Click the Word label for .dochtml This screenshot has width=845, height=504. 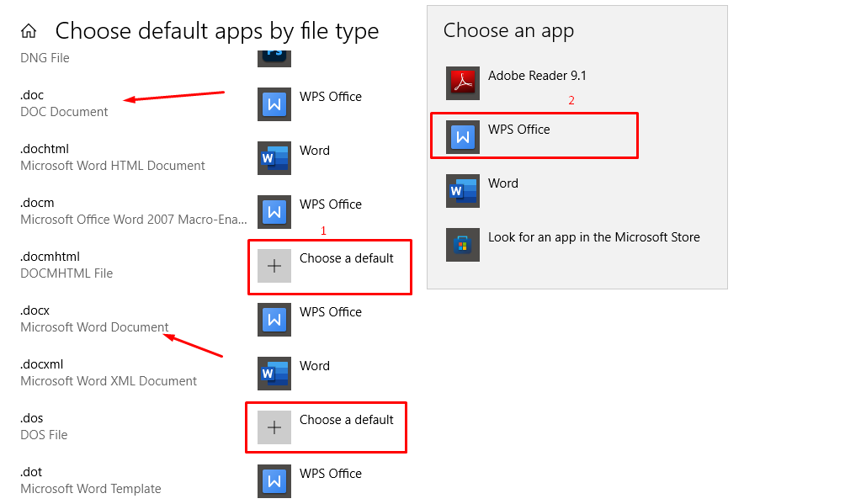pyautogui.click(x=315, y=151)
